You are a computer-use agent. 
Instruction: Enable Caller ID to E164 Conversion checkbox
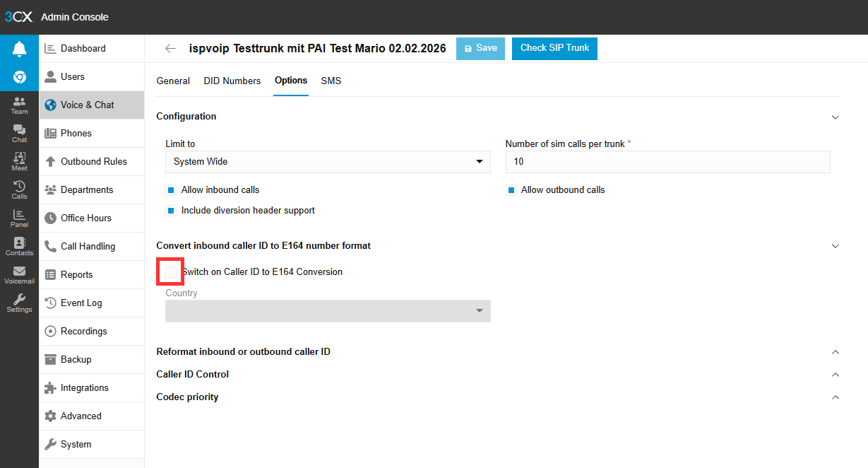point(171,272)
